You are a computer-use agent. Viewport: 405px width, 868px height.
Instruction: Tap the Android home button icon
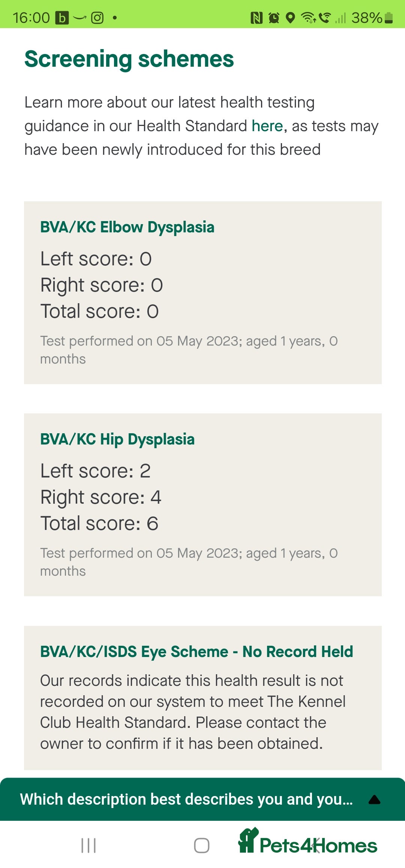tap(202, 845)
